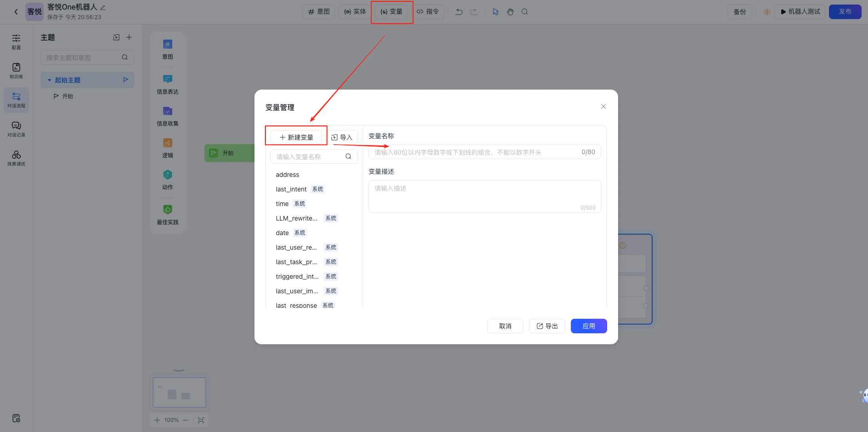Open the 实体 tab in top toolbar

(x=355, y=12)
